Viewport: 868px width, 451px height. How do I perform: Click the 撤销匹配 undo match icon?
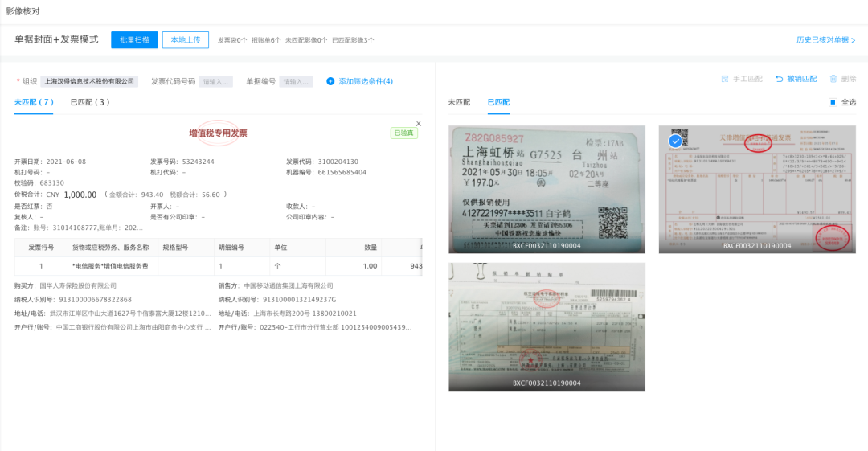779,79
